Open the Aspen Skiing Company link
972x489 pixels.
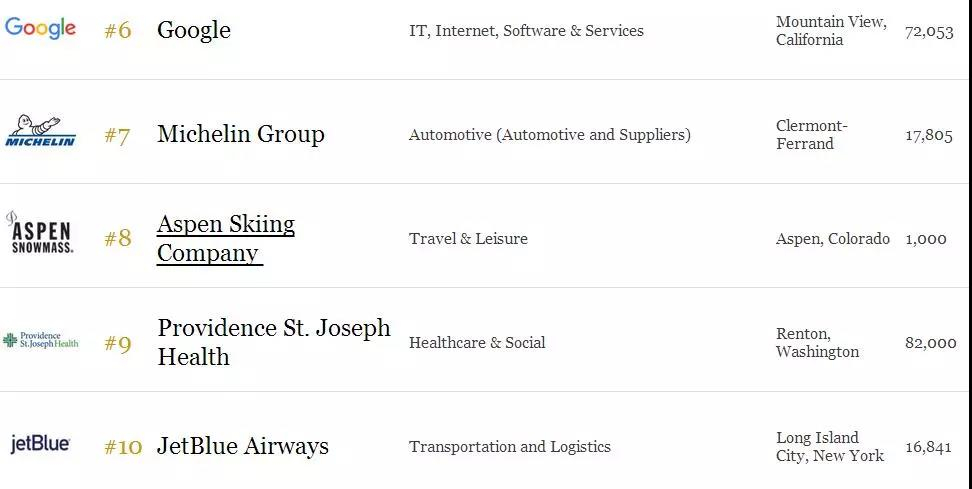(x=226, y=239)
